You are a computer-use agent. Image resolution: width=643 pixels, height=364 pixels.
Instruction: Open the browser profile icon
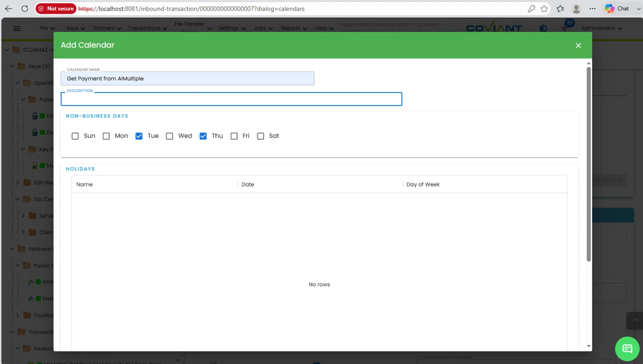tap(576, 9)
